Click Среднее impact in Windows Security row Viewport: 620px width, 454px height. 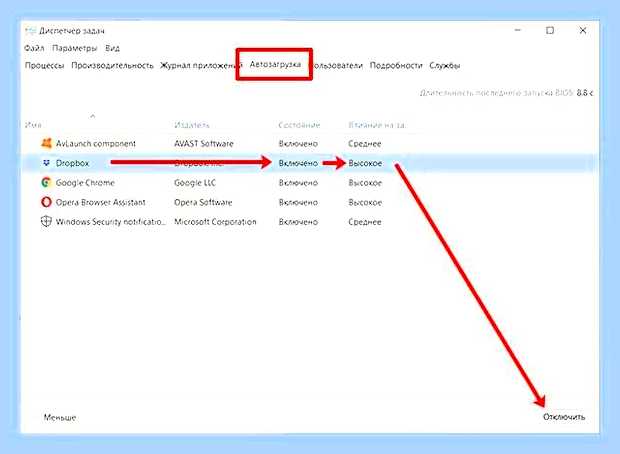point(365,222)
